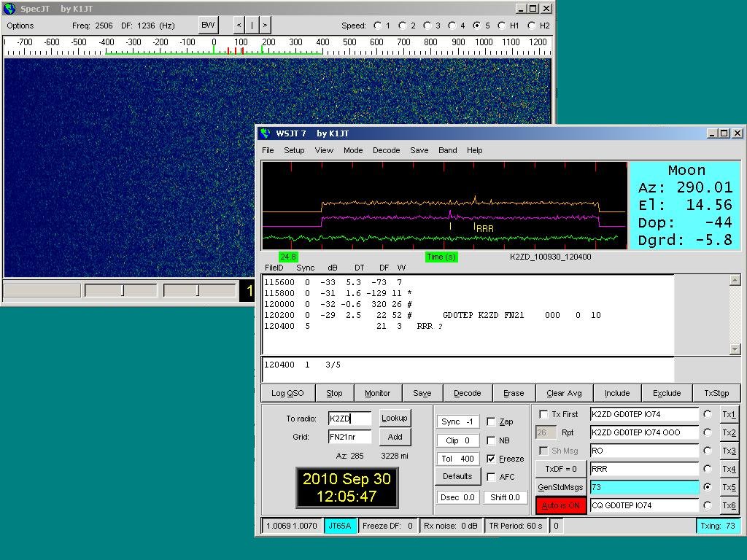The height and width of the screenshot is (560, 747).
Task: Click the BW button in SpecJT
Action: [x=208, y=26]
